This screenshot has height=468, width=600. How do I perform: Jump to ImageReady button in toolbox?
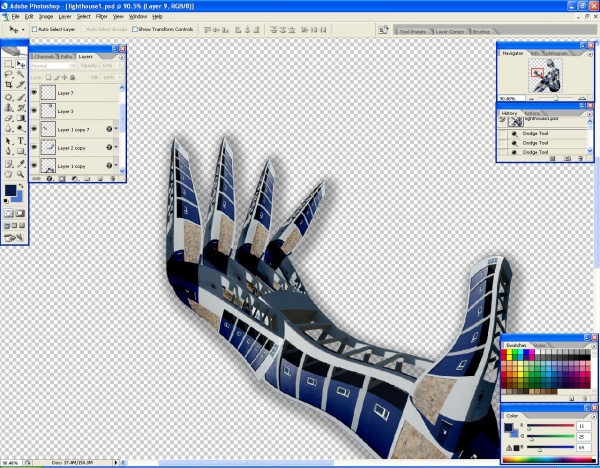coord(14,238)
